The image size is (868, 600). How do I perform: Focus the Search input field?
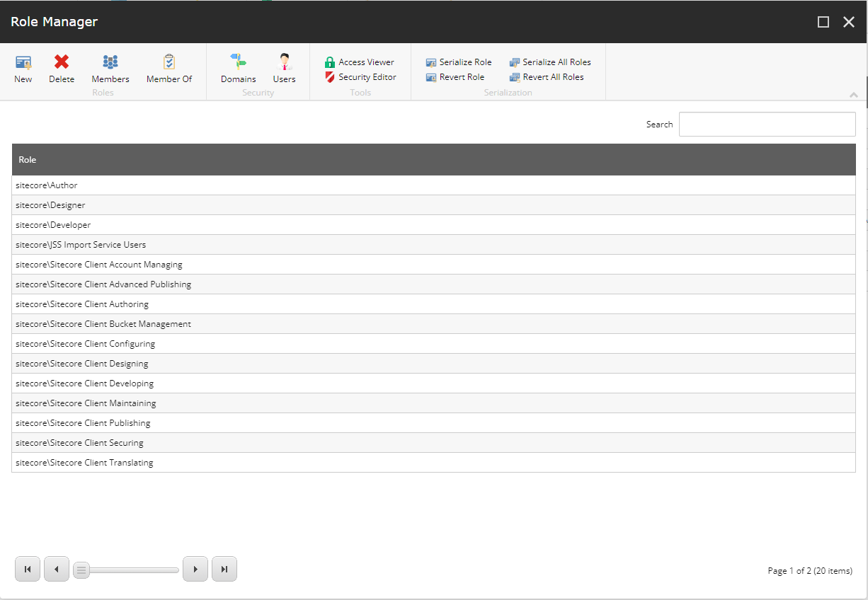coord(767,124)
